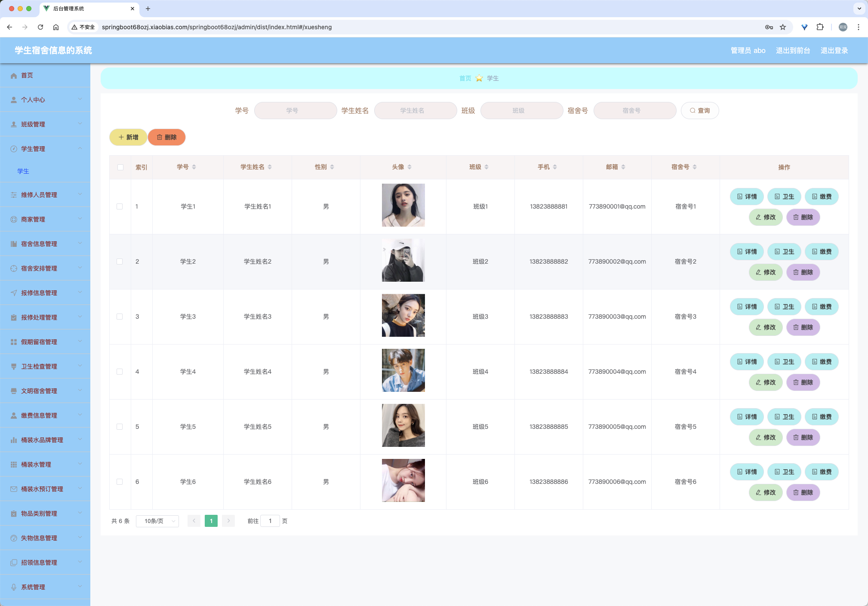Click 退出到前台 in the header

tap(793, 51)
